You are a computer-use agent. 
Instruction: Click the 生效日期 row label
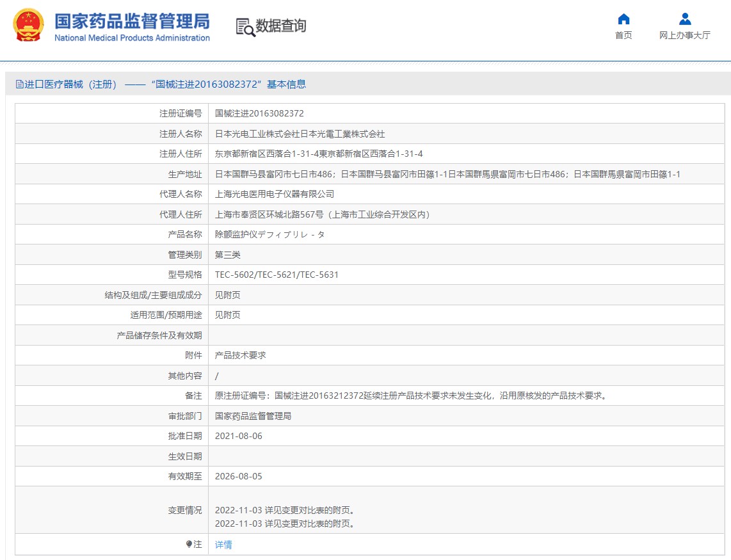185,456
